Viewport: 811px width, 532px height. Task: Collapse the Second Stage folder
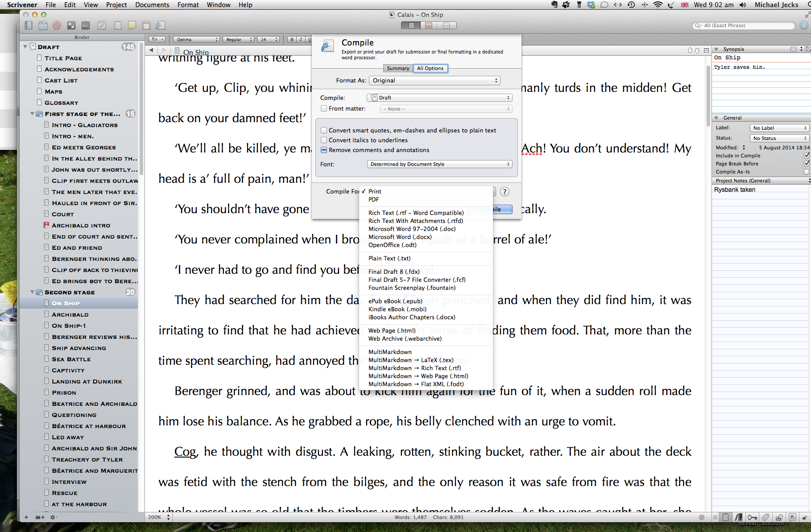pos(32,292)
